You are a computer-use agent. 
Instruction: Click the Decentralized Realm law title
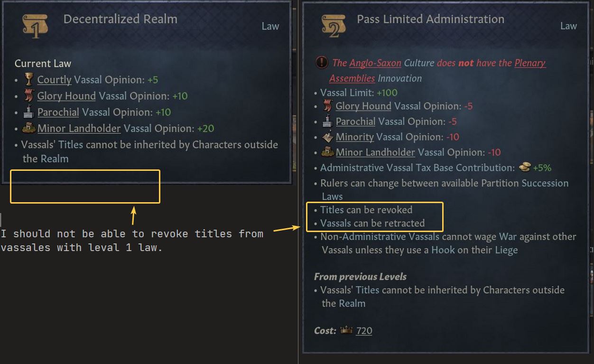120,19
